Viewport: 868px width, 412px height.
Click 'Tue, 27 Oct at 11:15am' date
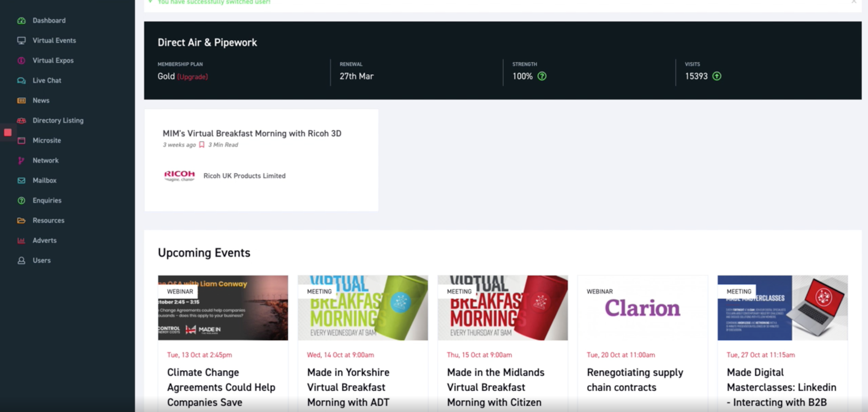point(761,355)
